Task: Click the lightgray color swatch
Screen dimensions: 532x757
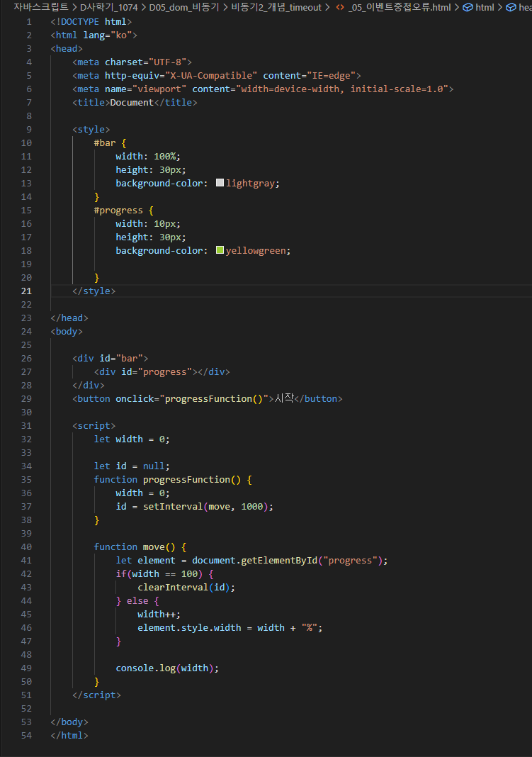Action: [x=220, y=182]
